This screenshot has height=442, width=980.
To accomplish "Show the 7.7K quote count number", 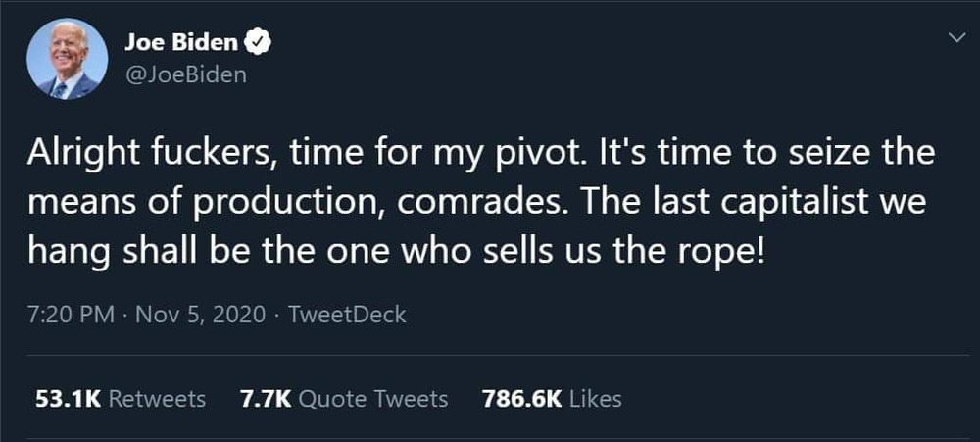I will coord(264,399).
